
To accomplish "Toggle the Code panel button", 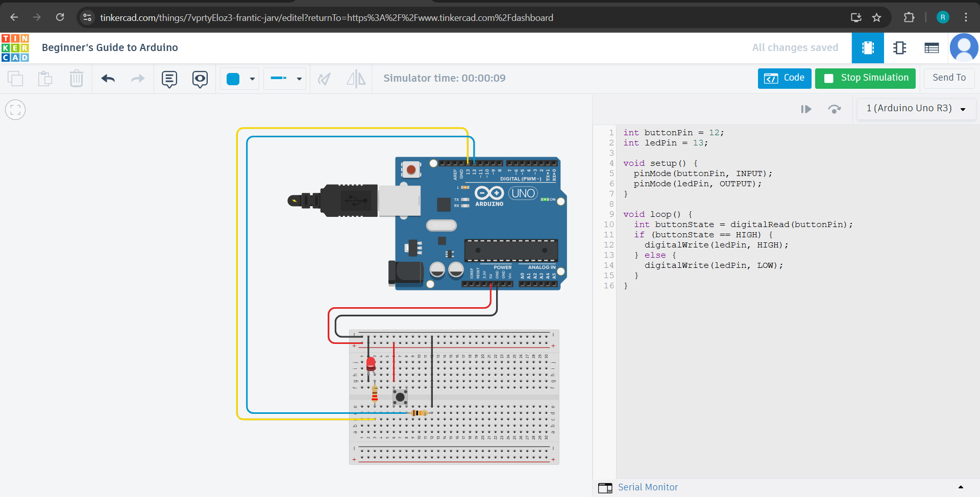I will click(785, 78).
